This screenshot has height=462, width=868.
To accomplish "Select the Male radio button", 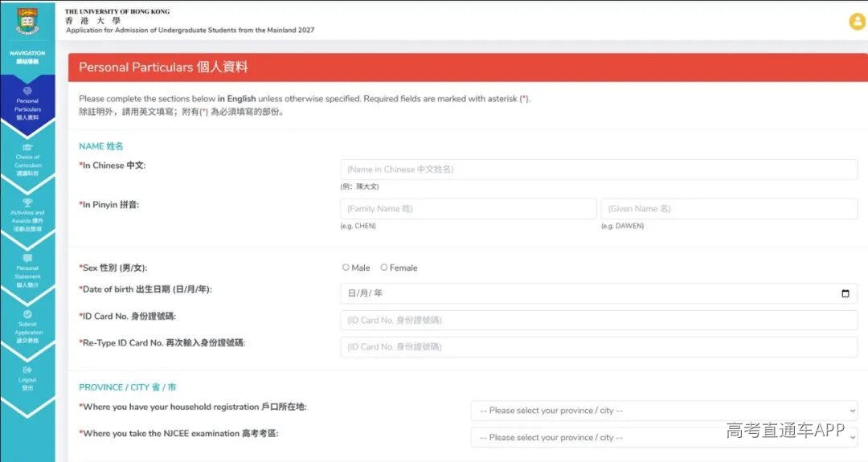I will (x=346, y=268).
